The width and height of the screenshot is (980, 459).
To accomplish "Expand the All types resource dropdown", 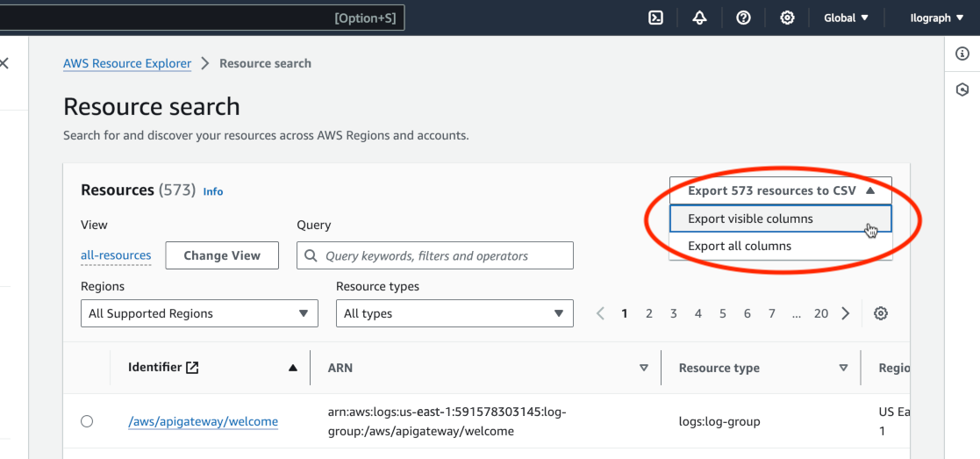I will [454, 313].
